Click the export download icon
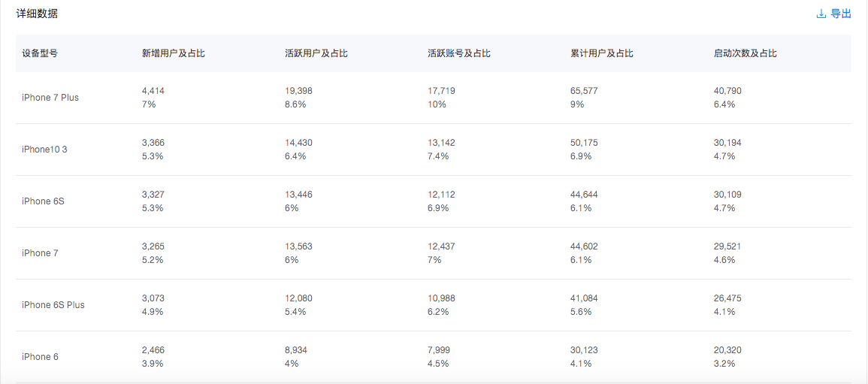Viewport: 868px width, 384px height. click(821, 14)
